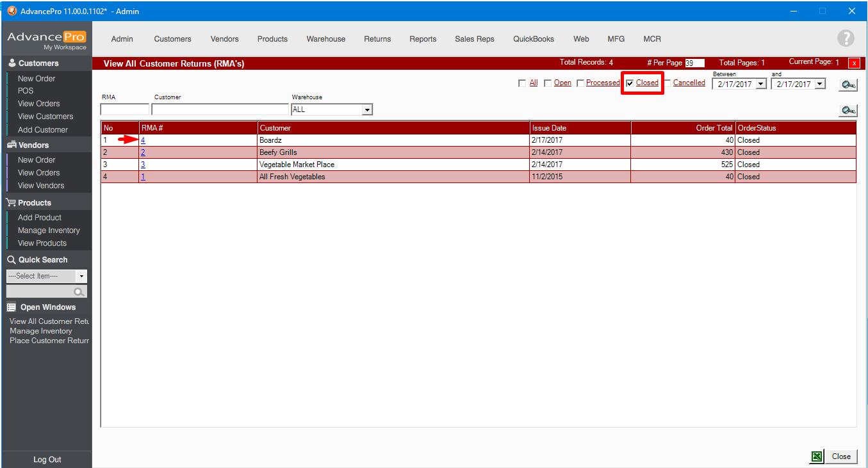
Task: Click the search key icon below date filters
Action: click(848, 110)
